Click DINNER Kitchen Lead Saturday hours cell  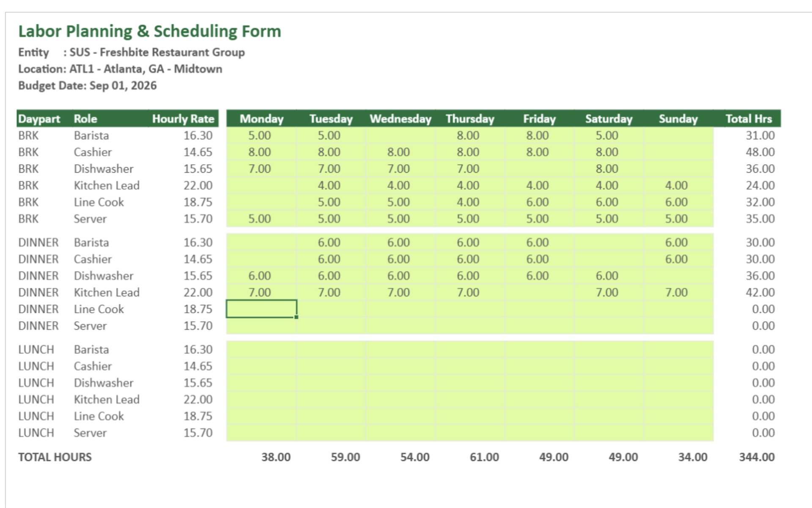(607, 293)
